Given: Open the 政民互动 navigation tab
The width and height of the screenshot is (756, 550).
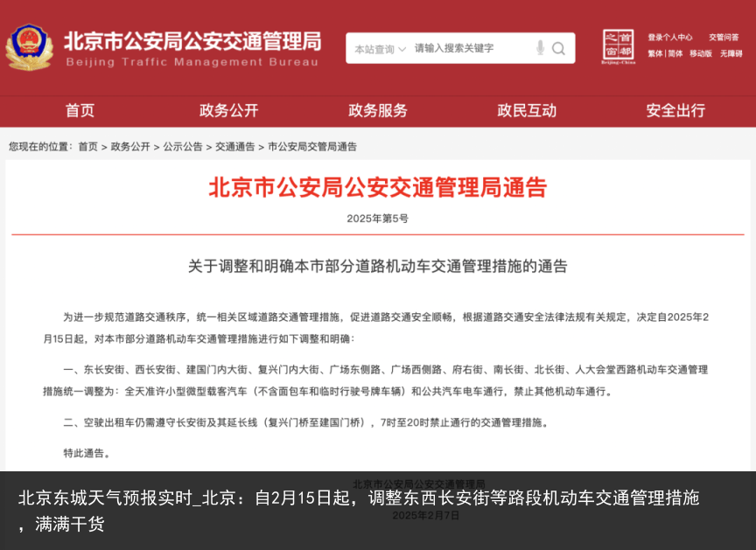Looking at the screenshot, I should tap(527, 110).
